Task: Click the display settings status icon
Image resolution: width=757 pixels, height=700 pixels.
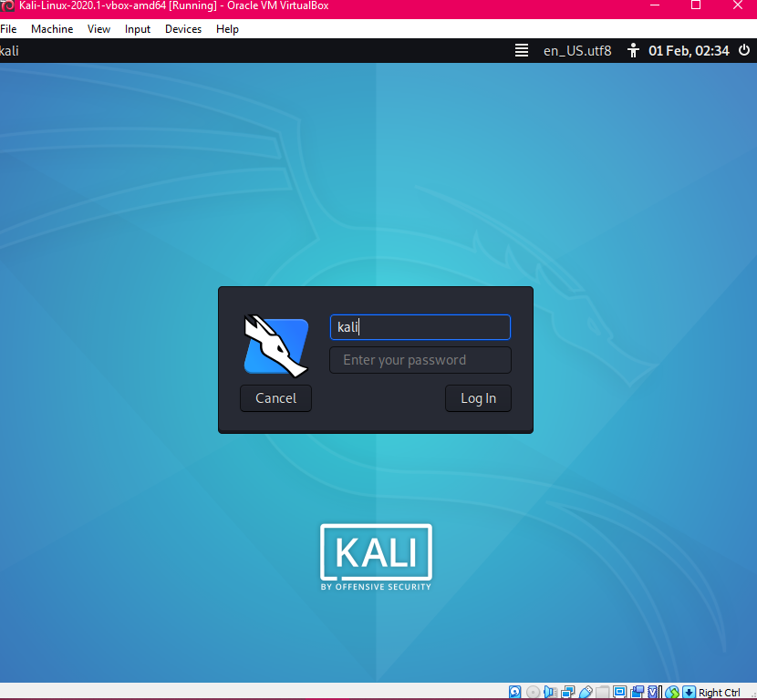Action: (x=620, y=692)
